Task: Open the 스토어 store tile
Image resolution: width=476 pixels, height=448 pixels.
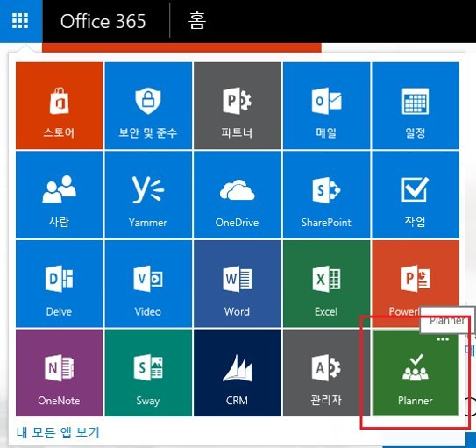Action: click(60, 105)
